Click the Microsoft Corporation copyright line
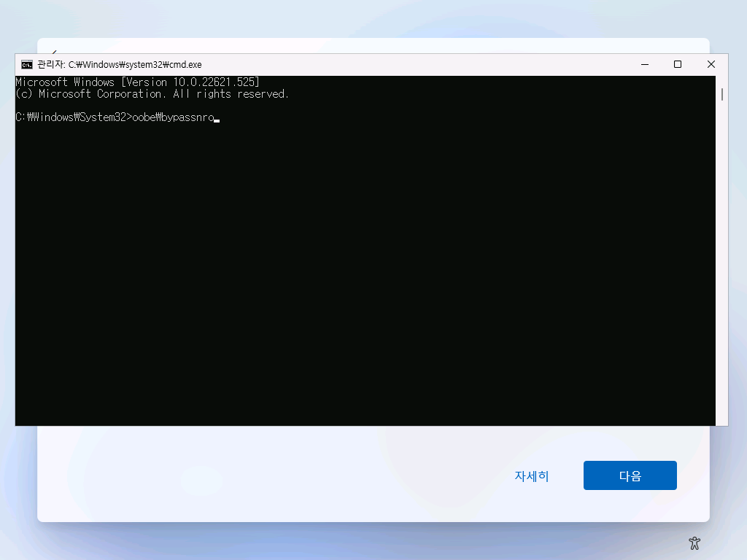This screenshot has height=560, width=747. pos(152,94)
